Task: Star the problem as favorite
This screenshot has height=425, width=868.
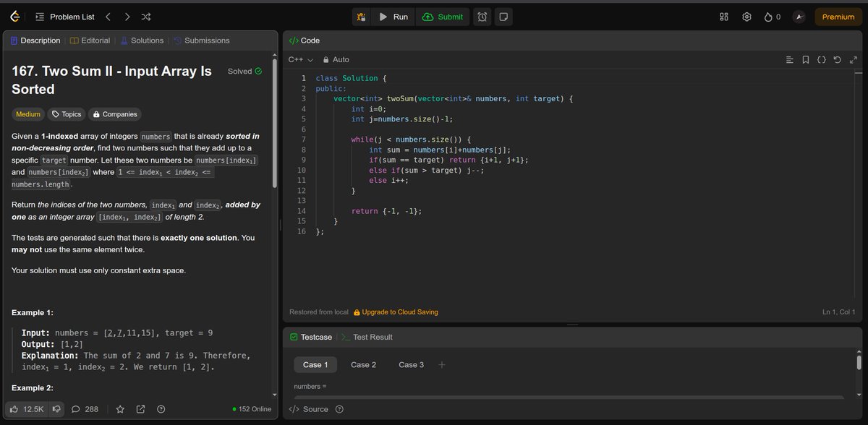Action: coord(121,409)
